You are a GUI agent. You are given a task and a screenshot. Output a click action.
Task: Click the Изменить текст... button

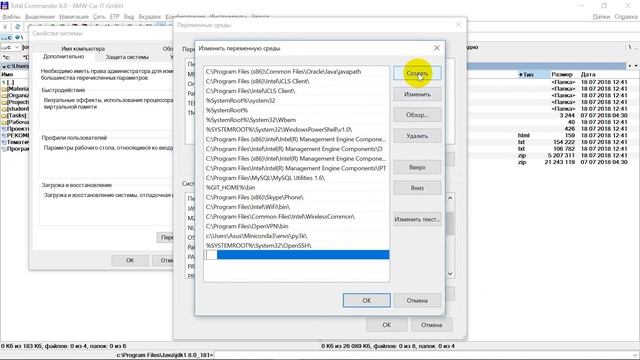[x=417, y=219]
